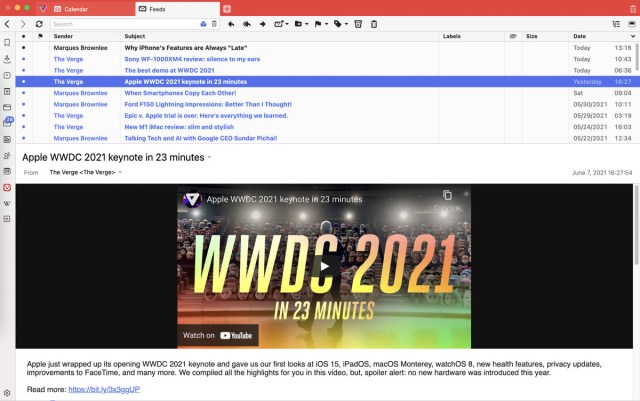Open the Window panel icon

[7, 107]
